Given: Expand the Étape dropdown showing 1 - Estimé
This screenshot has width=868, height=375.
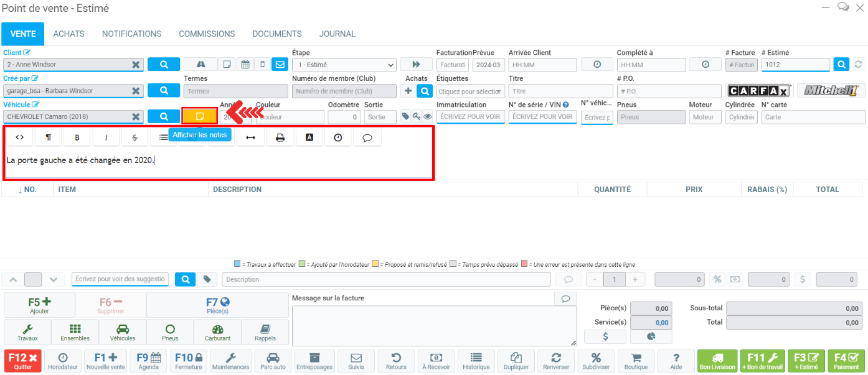Looking at the screenshot, I should pos(344,65).
